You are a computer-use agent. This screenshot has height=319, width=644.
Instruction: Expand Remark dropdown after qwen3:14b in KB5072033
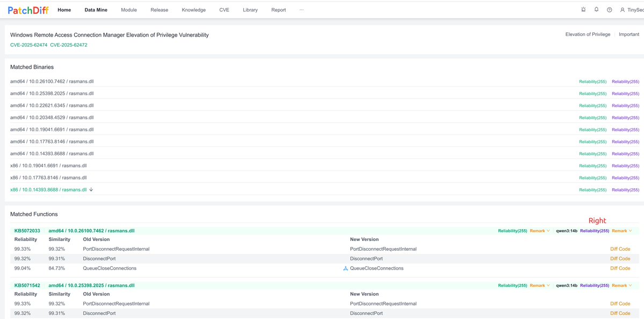pyautogui.click(x=622, y=231)
